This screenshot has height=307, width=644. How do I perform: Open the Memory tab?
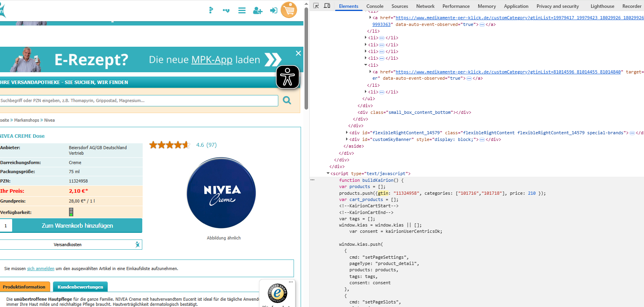click(487, 6)
